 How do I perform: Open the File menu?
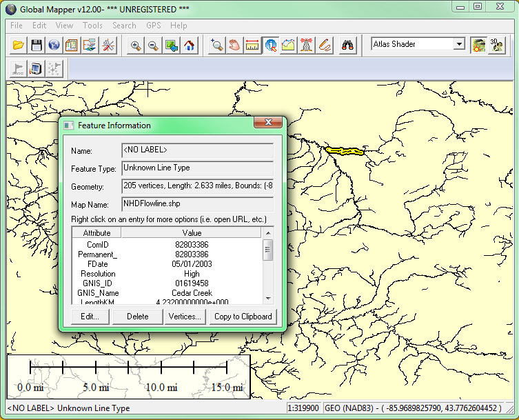[17, 26]
